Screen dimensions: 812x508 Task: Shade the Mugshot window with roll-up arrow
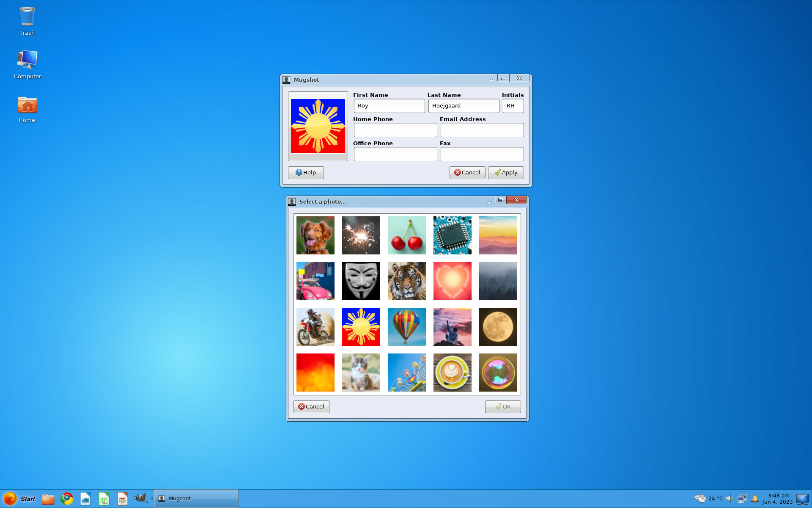[x=491, y=80]
